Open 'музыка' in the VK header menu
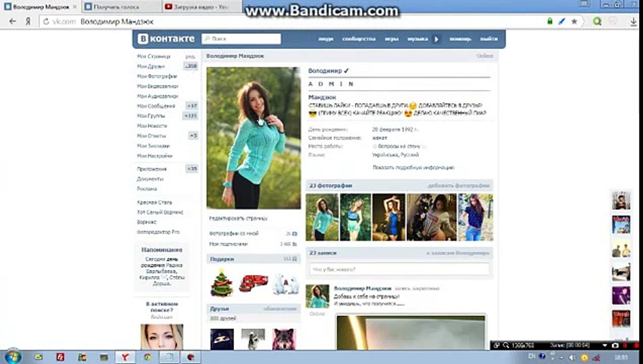The image size is (643, 364). tap(418, 38)
